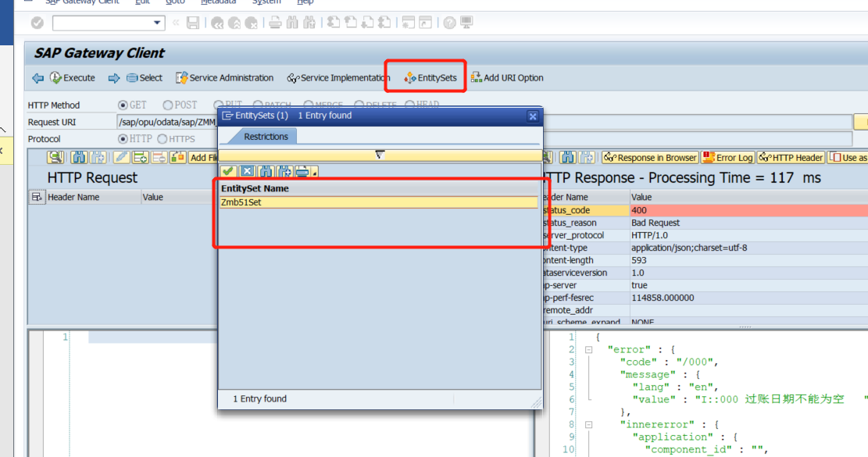Click the Save diskette icon in top toolbar
The image size is (868, 457).
[193, 23]
